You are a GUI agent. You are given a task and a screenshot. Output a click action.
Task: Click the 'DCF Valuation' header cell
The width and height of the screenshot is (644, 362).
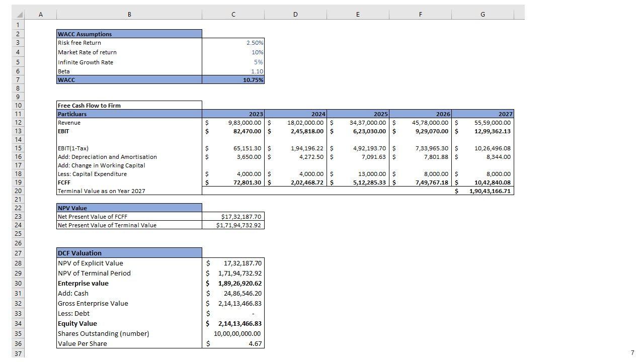(129, 253)
